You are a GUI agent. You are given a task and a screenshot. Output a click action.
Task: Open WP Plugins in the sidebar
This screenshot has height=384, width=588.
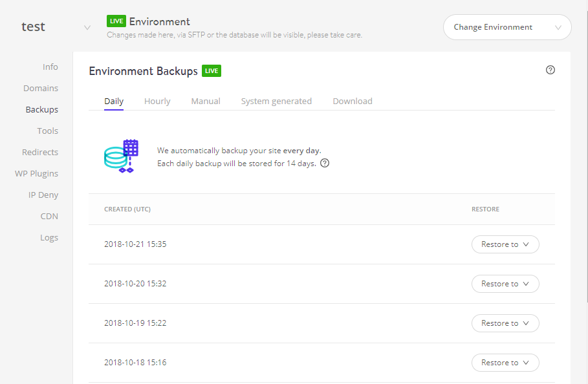(x=36, y=173)
